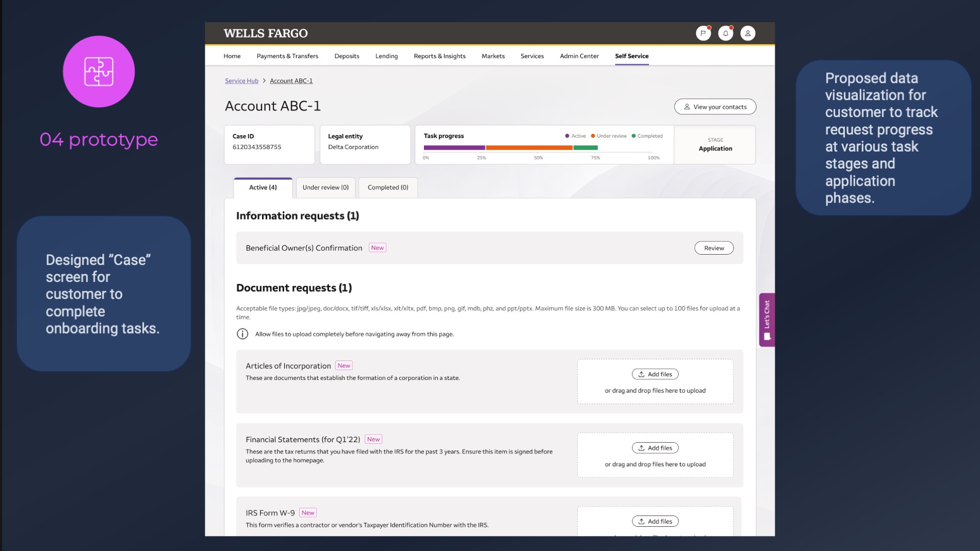This screenshot has width=980, height=551.
Task: Click View your contacts button
Action: pos(715,107)
